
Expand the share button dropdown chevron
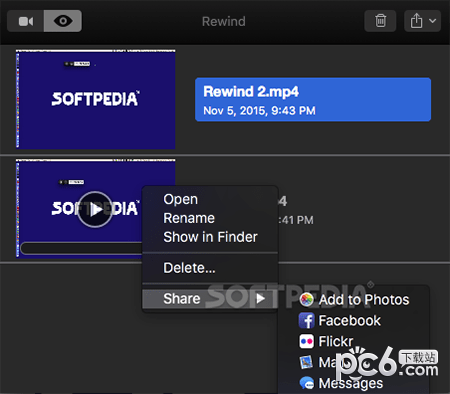click(x=432, y=21)
